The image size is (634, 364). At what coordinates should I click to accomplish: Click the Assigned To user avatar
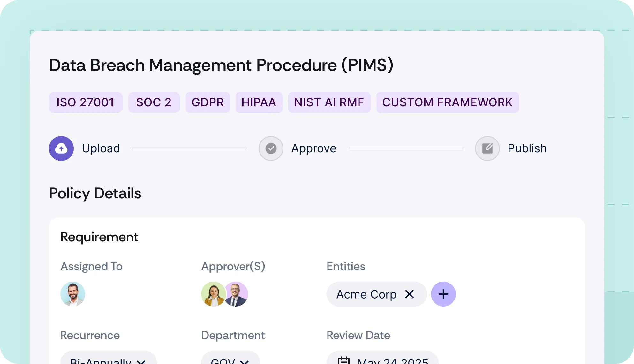point(73,294)
